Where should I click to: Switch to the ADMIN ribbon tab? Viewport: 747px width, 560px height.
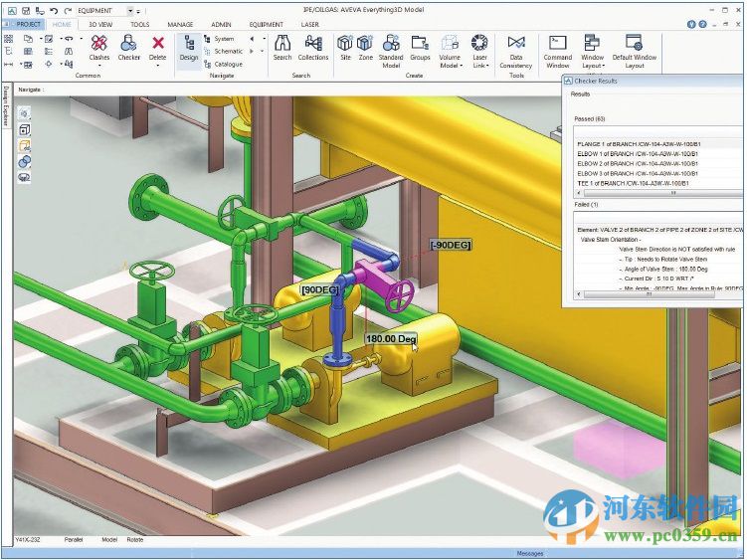(221, 24)
